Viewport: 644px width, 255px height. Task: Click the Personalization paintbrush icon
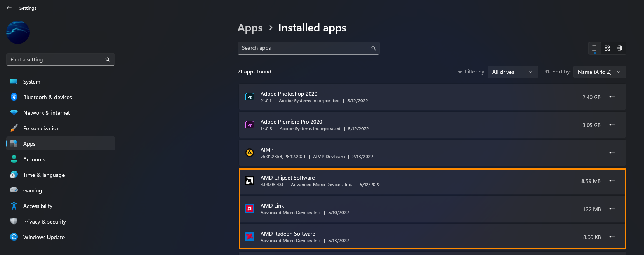[14, 128]
